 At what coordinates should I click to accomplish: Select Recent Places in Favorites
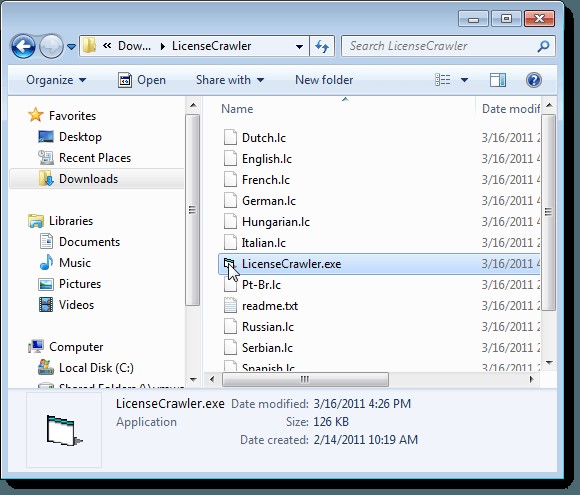click(x=84, y=158)
